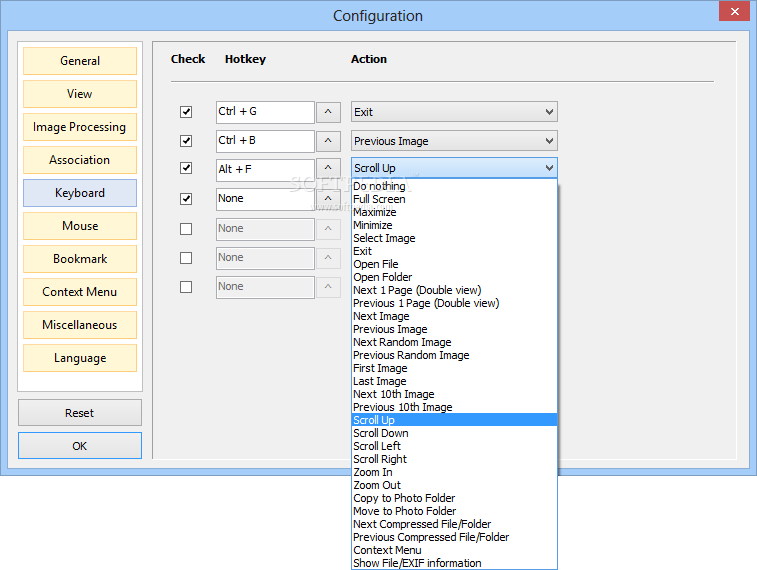Select the Keyboard settings tab
Viewport: 757px width, 570px height.
coord(80,193)
